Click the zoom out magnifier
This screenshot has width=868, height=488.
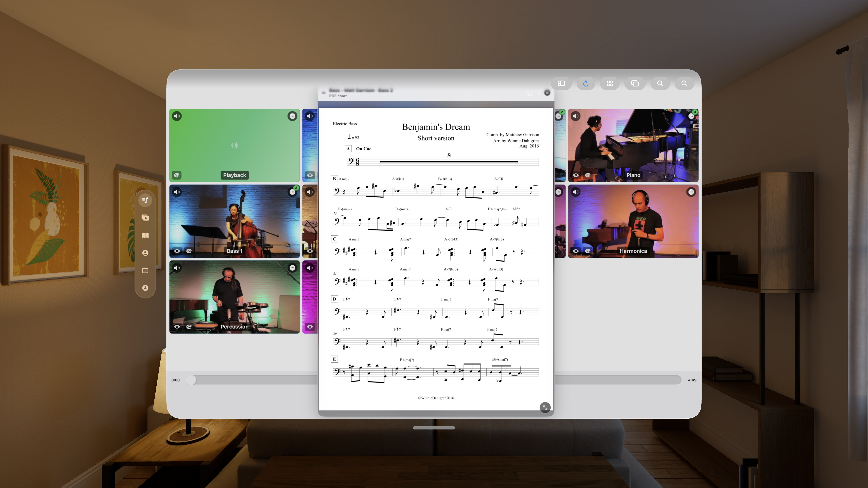660,83
